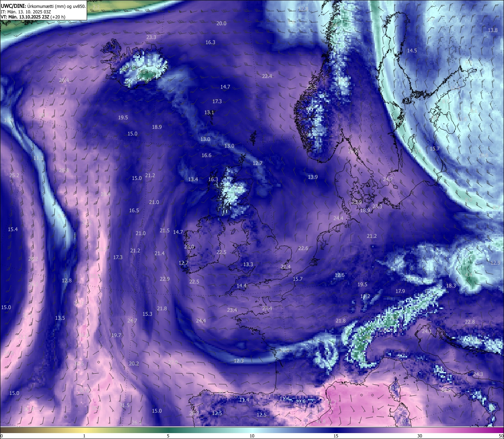This screenshot has width=504, height=439.
Task: Click the 17.9 value over central Europe
Action: click(x=400, y=291)
